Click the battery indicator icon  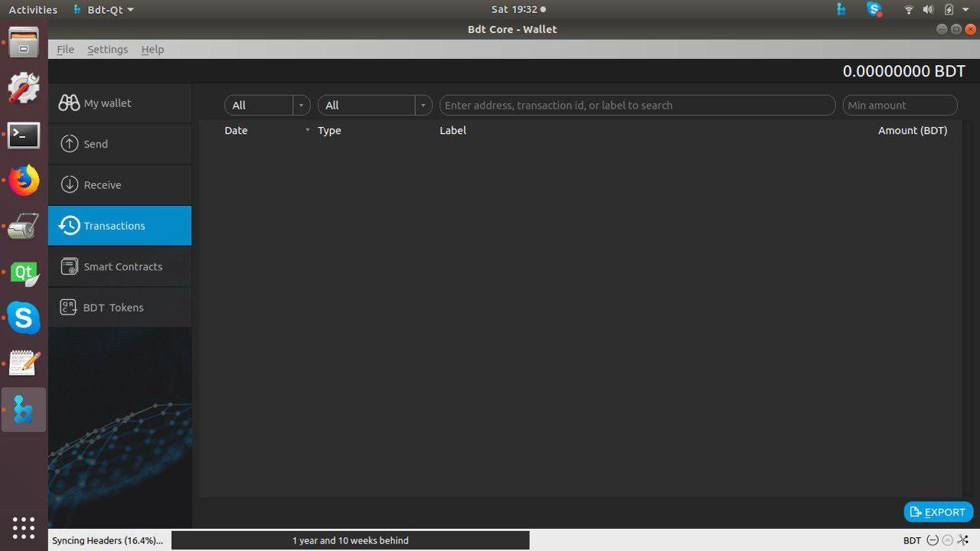949,10
